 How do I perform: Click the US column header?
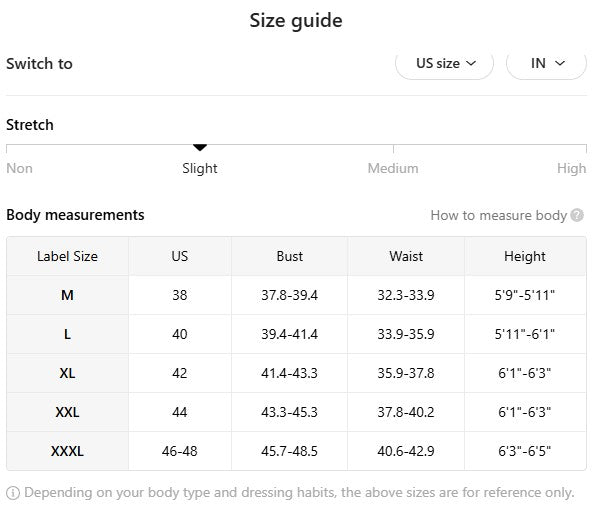point(179,256)
